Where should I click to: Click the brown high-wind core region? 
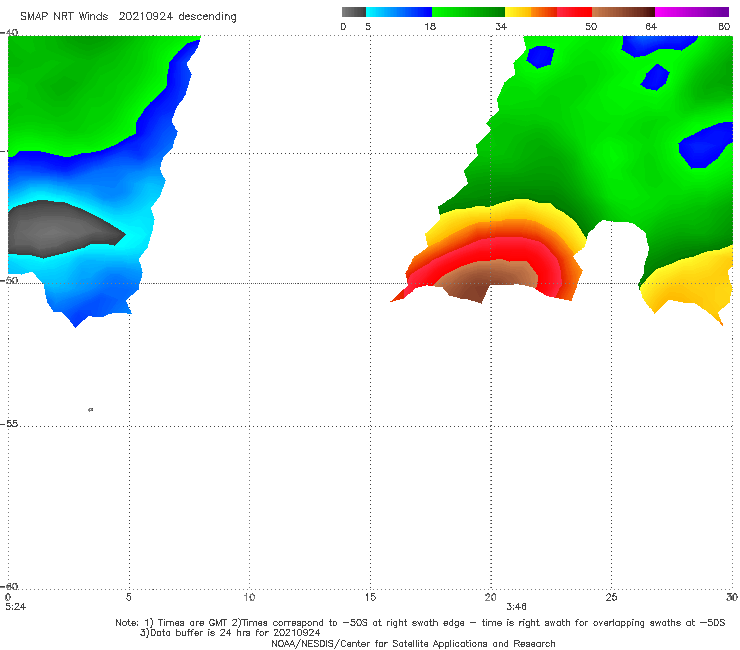486,279
